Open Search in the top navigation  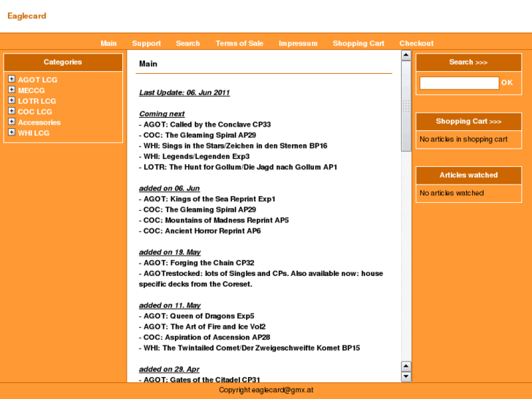point(187,43)
